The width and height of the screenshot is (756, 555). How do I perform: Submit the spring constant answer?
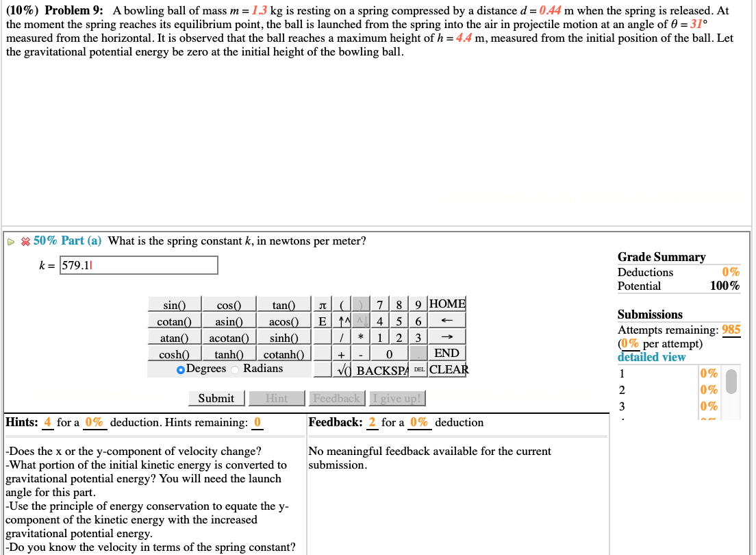coord(216,398)
